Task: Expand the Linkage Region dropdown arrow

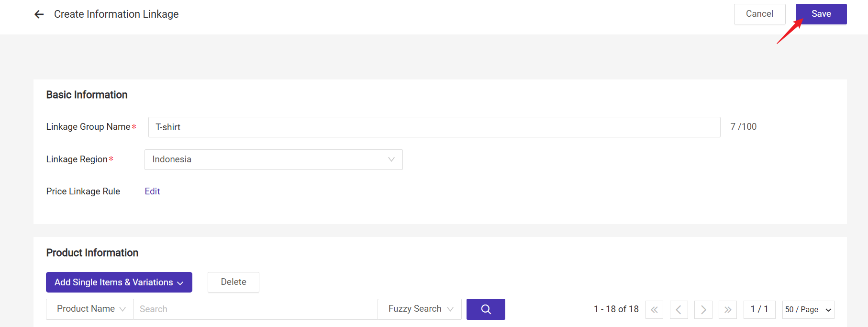Action: click(x=391, y=159)
